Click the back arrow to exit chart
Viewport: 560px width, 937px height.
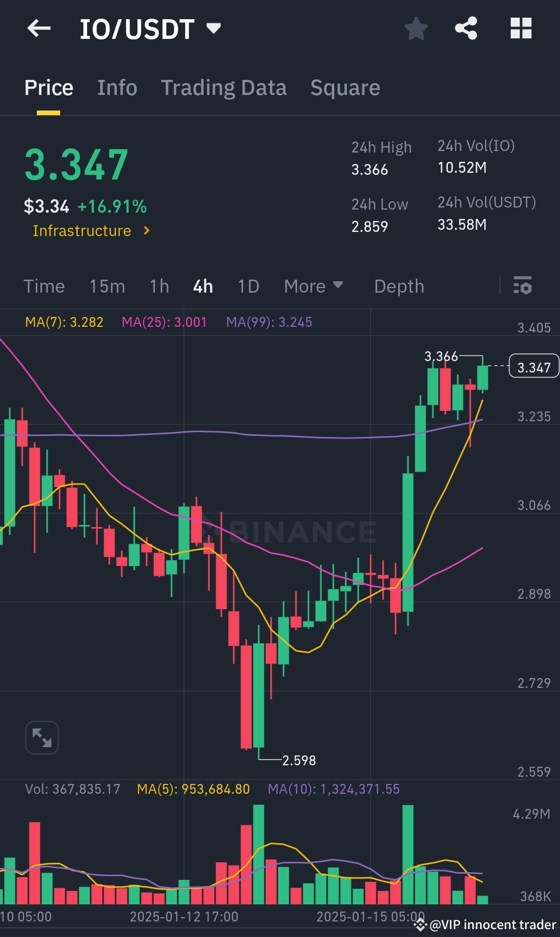coord(39,29)
